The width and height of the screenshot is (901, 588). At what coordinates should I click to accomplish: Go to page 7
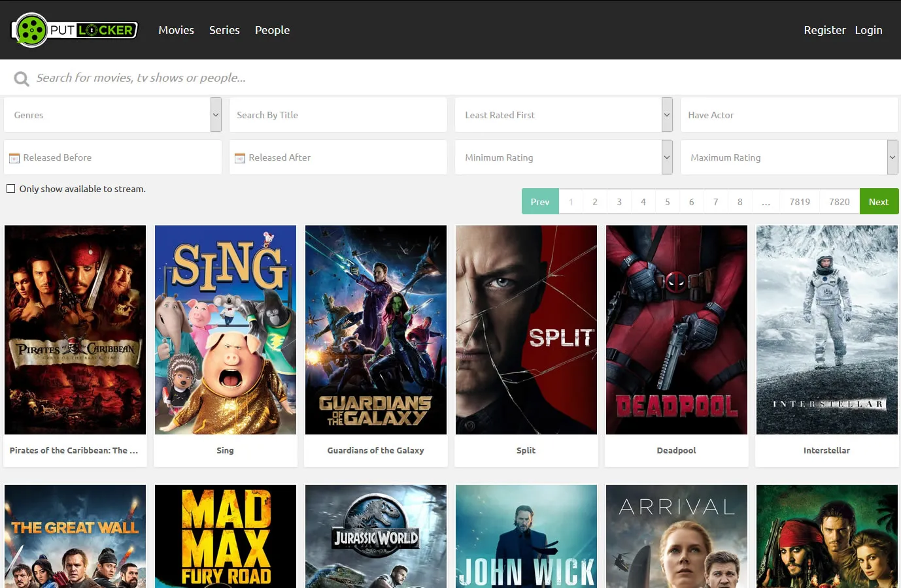point(716,201)
